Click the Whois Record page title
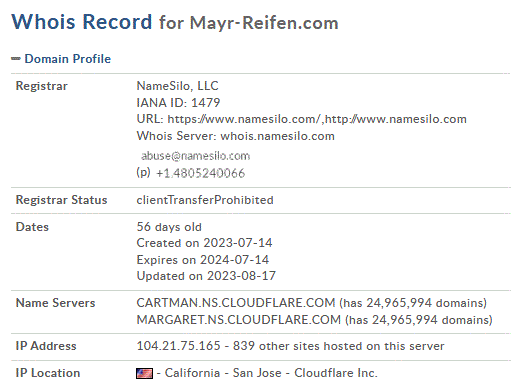The width and height of the screenshot is (512, 385). (x=82, y=22)
